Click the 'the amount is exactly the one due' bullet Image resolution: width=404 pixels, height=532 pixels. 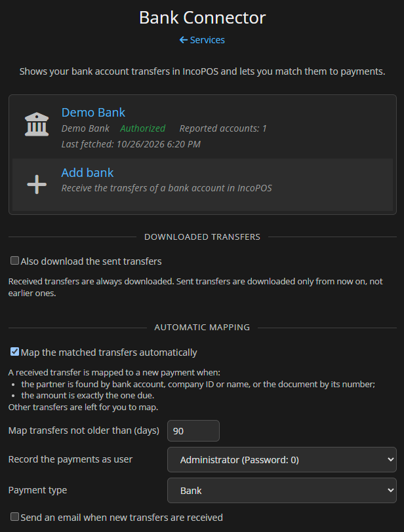pyautogui.click(x=88, y=396)
